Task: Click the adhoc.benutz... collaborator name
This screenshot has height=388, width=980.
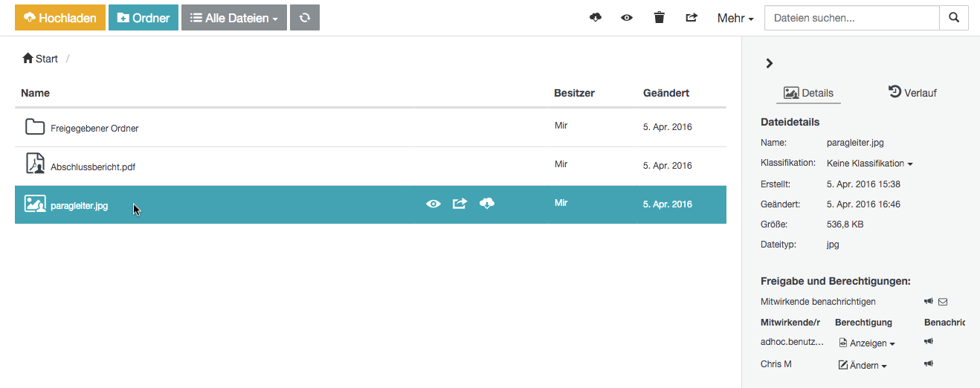Action: (793, 342)
